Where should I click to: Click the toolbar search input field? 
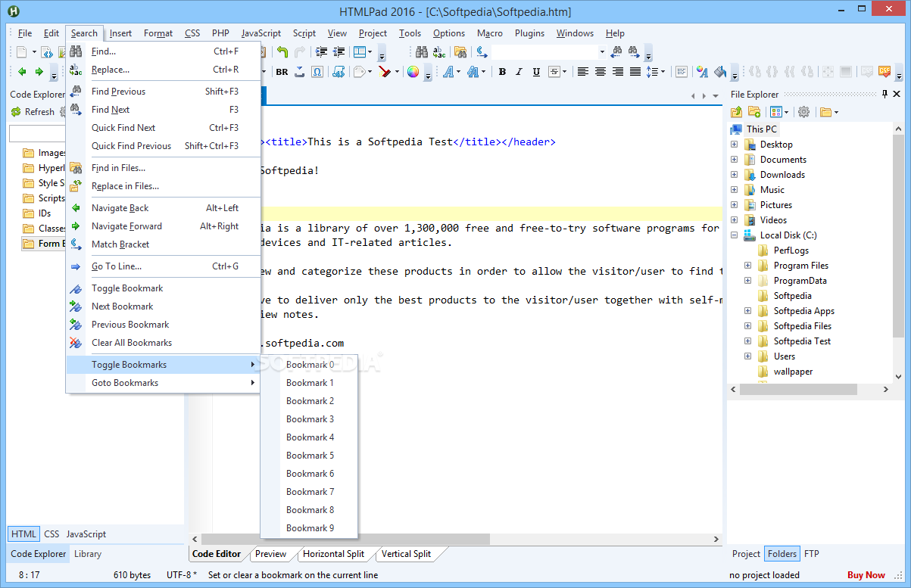[544, 52]
